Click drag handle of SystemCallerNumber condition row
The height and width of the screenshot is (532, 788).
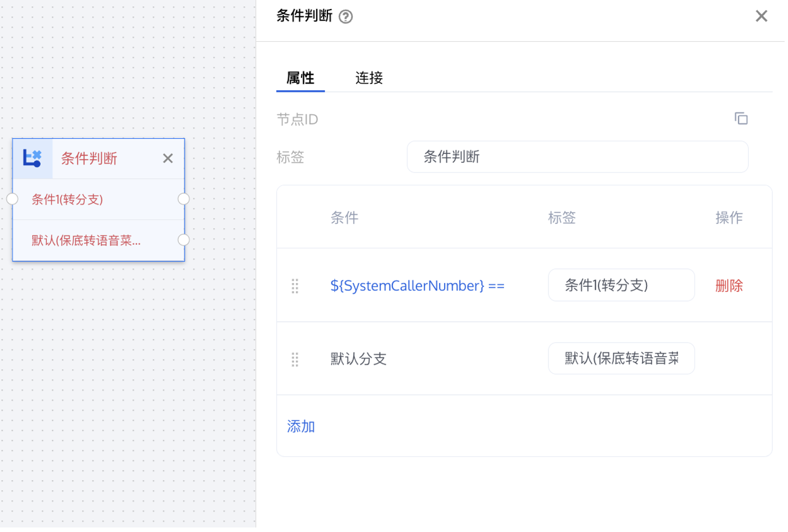pos(295,286)
